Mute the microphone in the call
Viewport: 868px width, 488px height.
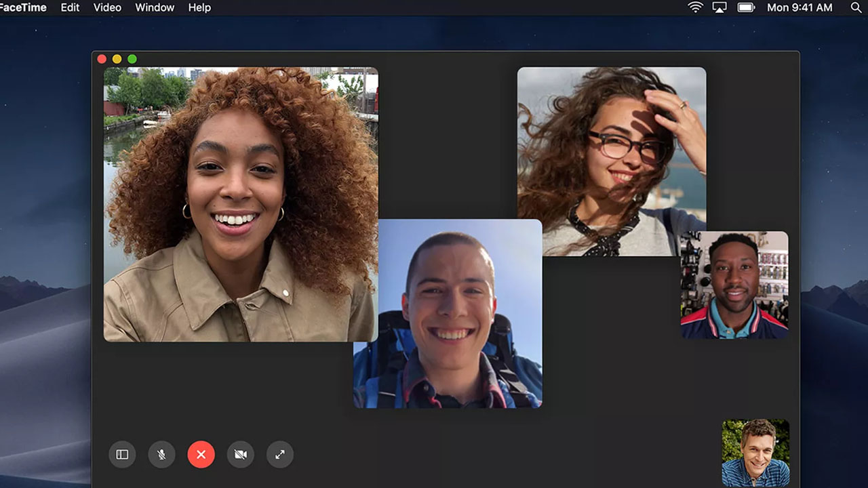[161, 455]
